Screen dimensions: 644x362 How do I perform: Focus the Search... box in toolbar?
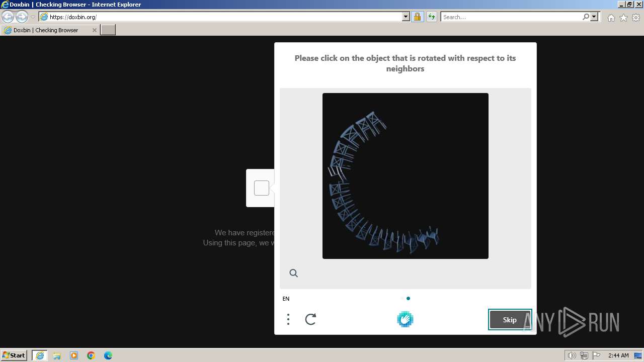click(x=511, y=17)
